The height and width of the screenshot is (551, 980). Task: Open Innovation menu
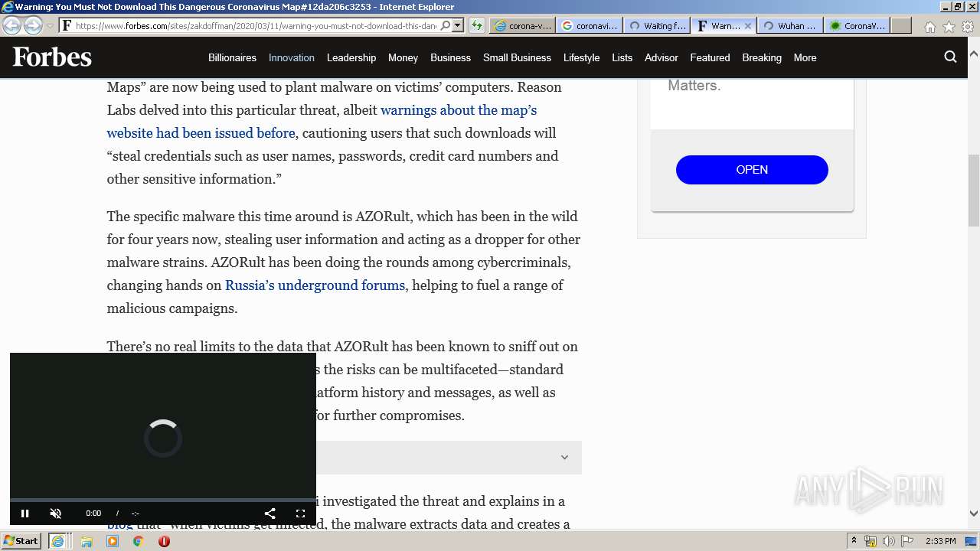point(292,57)
